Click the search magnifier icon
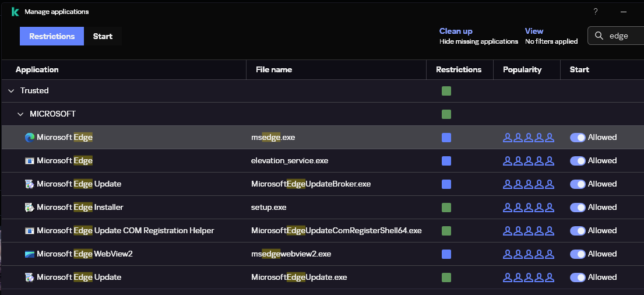Viewport: 644px width, 295px height. tap(599, 36)
